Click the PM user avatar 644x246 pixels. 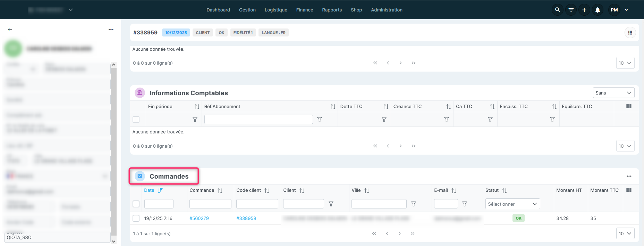614,10
